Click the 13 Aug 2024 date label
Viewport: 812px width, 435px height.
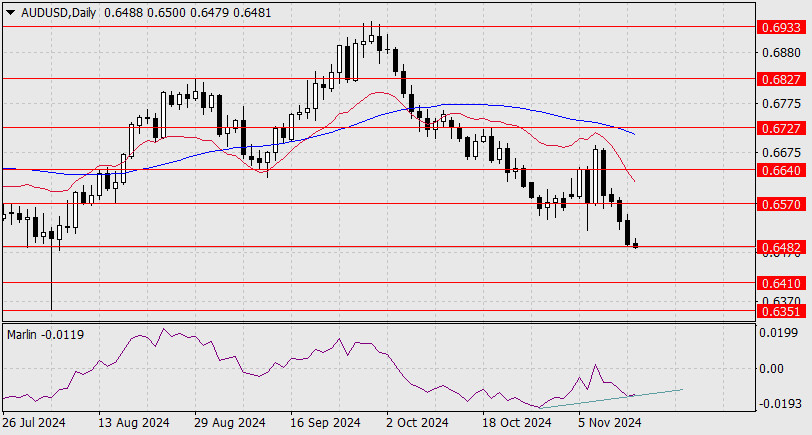pos(134,423)
